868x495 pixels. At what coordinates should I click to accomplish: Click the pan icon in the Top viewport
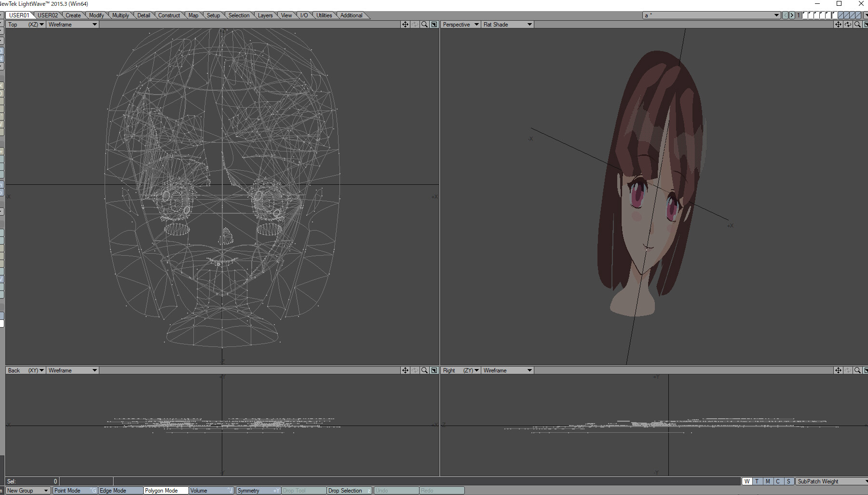coord(405,25)
